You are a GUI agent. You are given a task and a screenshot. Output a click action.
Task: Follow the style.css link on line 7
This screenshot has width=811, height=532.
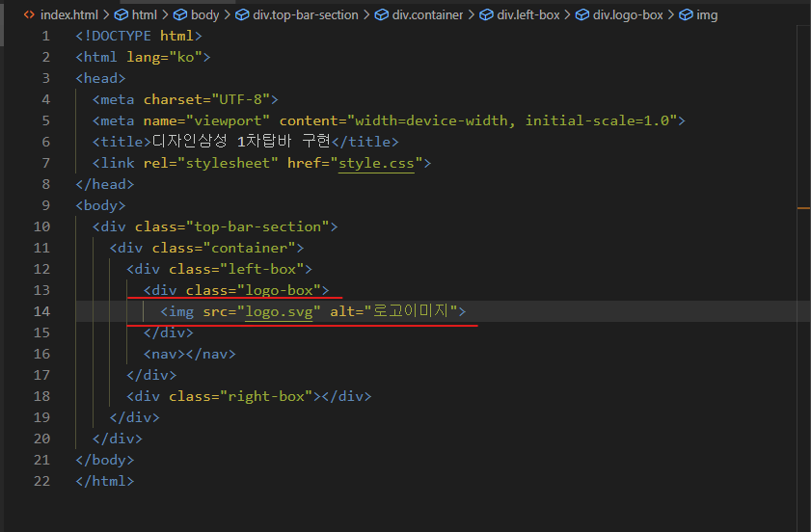(x=376, y=164)
